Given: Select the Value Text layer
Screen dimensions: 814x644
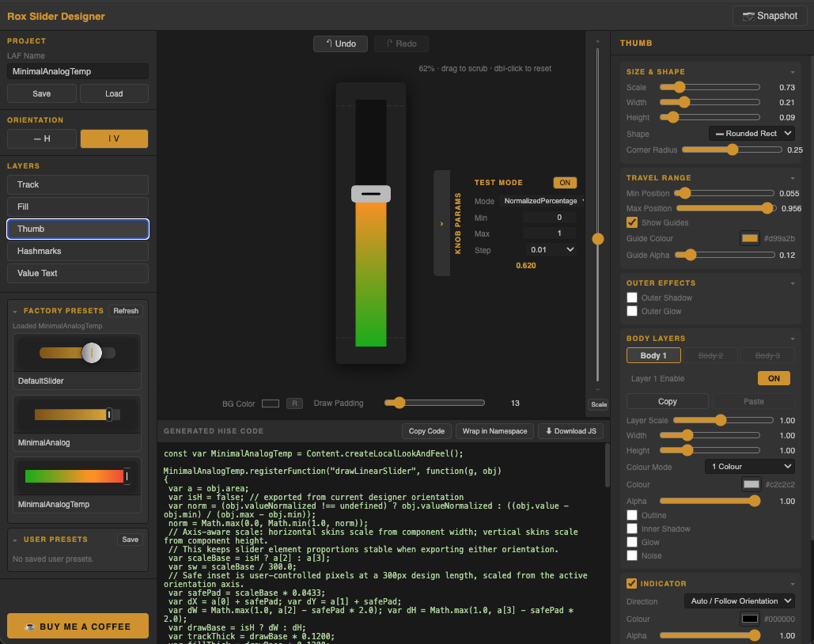Looking at the screenshot, I should pyautogui.click(x=78, y=273).
